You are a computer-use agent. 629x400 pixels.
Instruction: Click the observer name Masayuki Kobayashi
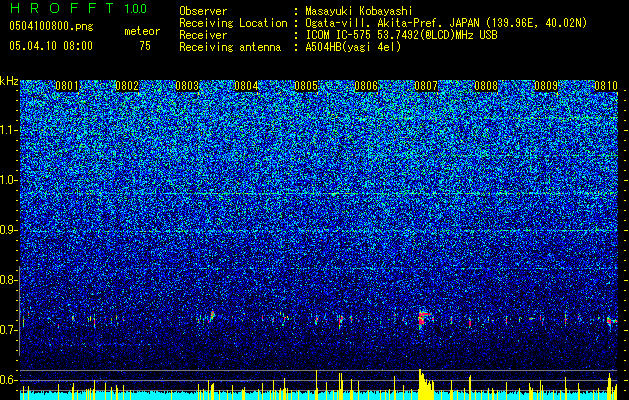tap(359, 11)
